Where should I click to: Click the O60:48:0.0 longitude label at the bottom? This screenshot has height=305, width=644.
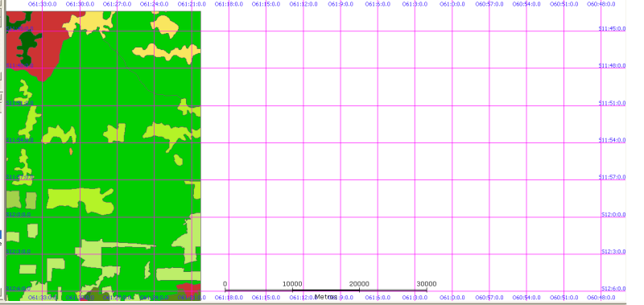[601, 298]
